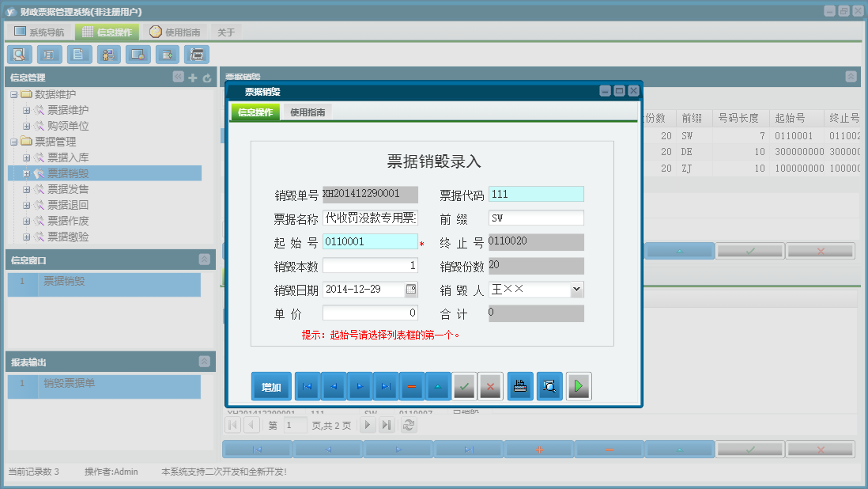Viewport: 868px width, 489px height.
Task: Open the 系统导航 main tab
Action: coord(40,32)
